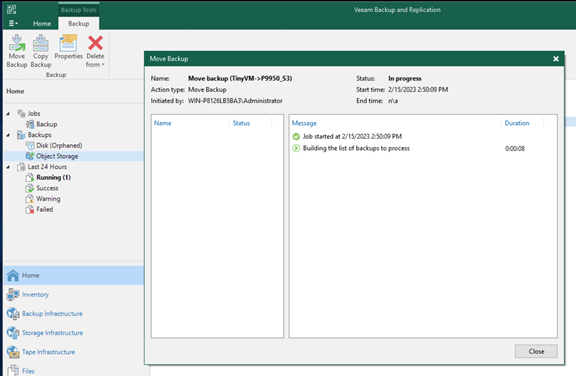This screenshot has height=376, width=576.
Task: Sort by Message column header
Action: click(x=304, y=123)
